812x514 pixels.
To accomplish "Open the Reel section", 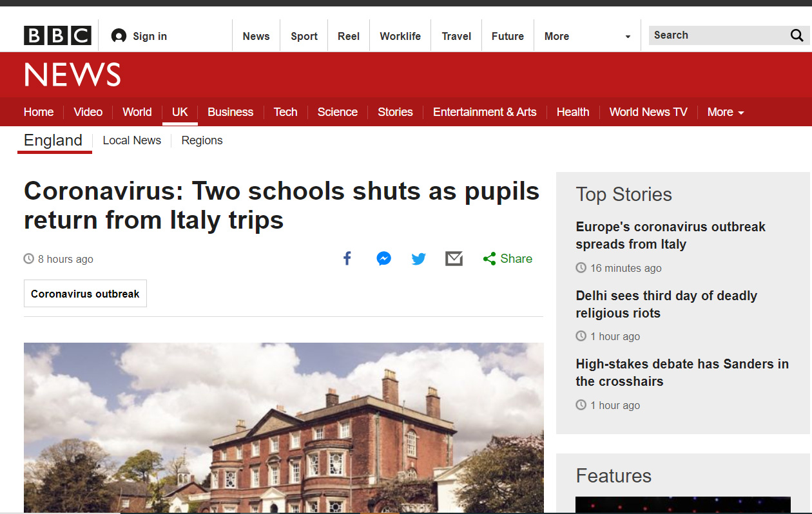I will pyautogui.click(x=349, y=36).
